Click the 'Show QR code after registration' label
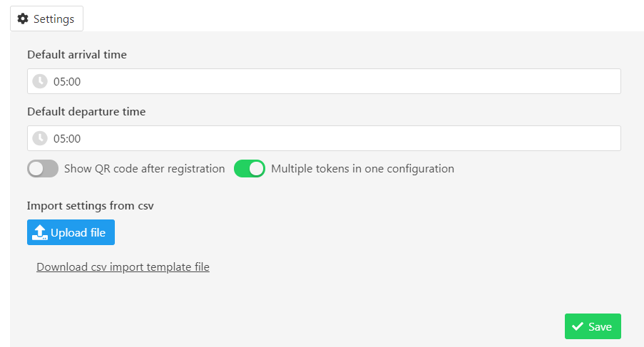This screenshot has width=644, height=347. pos(145,169)
